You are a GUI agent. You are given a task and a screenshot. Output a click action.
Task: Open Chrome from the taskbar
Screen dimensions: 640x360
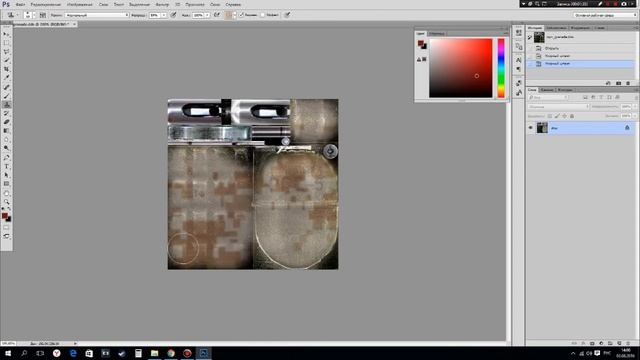[x=171, y=353]
